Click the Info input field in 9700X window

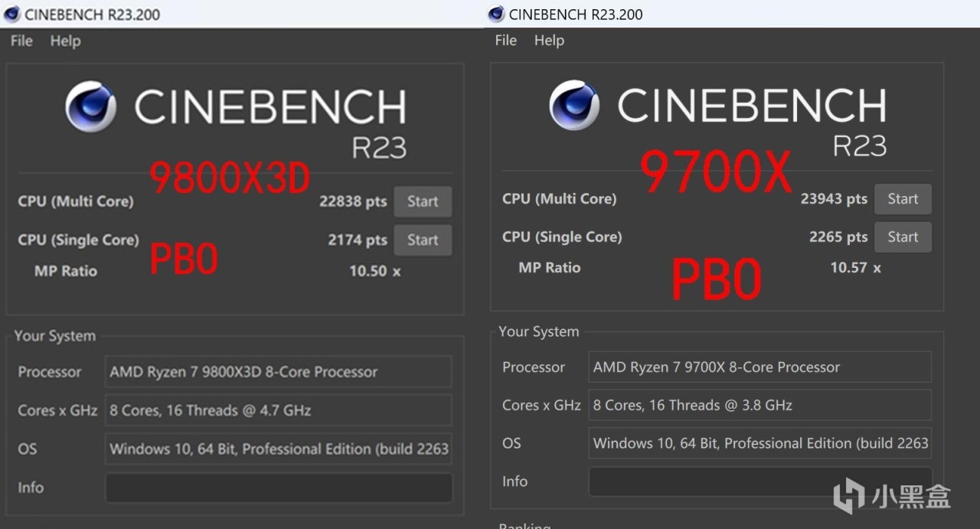point(760,482)
